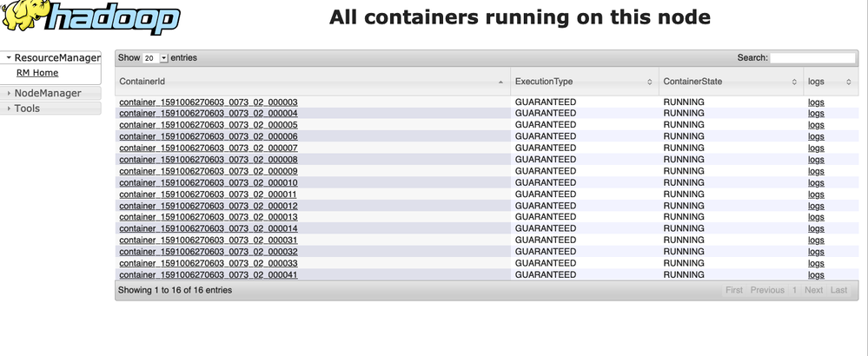Screen dimensions: 868x356
Task: Open container_1591006270603_0073_02_000033 link
Action: (209, 263)
